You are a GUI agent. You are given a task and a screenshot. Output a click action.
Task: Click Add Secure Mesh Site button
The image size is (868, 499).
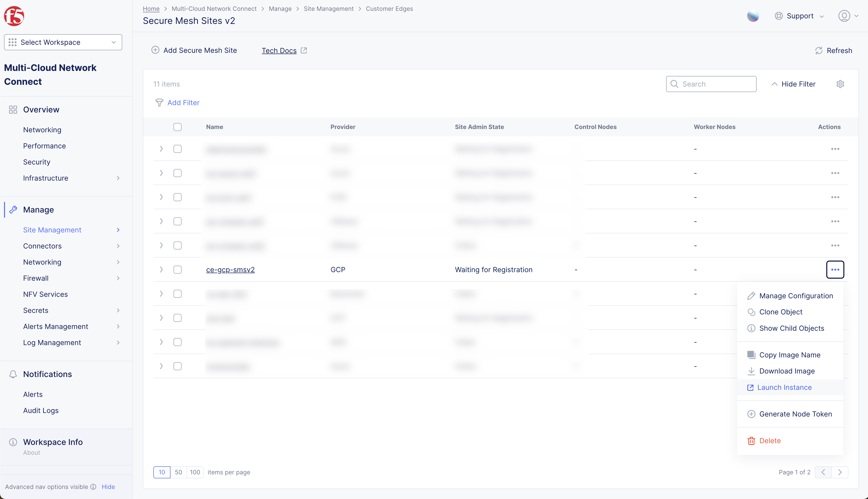point(194,50)
